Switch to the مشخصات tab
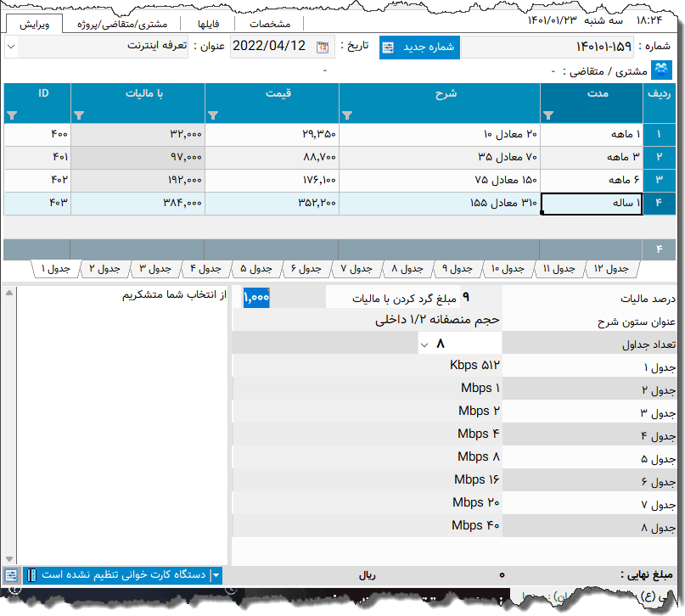 coord(270,24)
